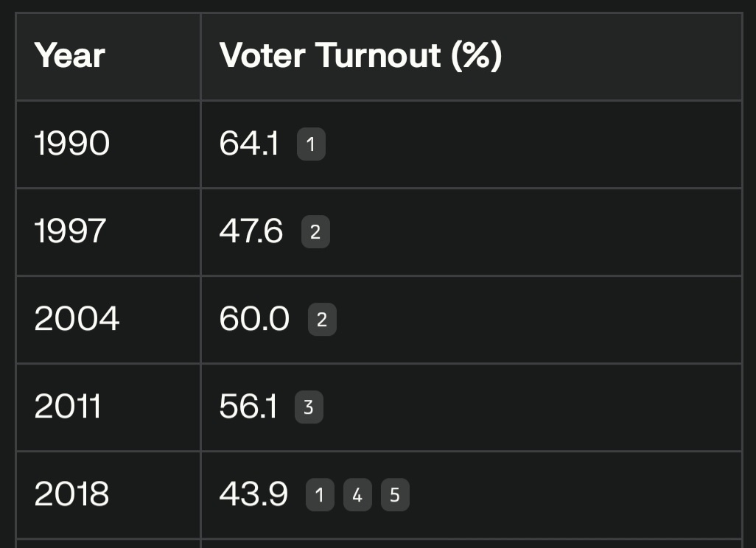Open citation 5 in the 2018 row

(395, 494)
